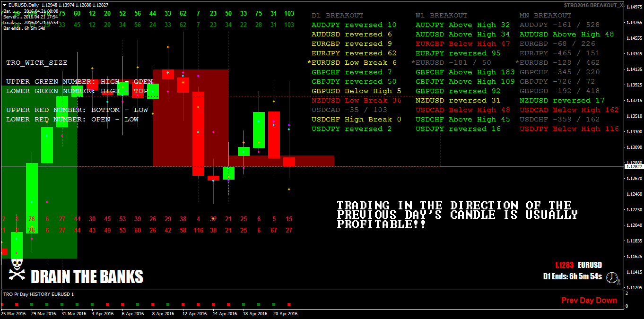Image resolution: width=644 pixels, height=319 pixels.
Task: Click the orange diamond above the chart's highest candle
Action: 168,48
